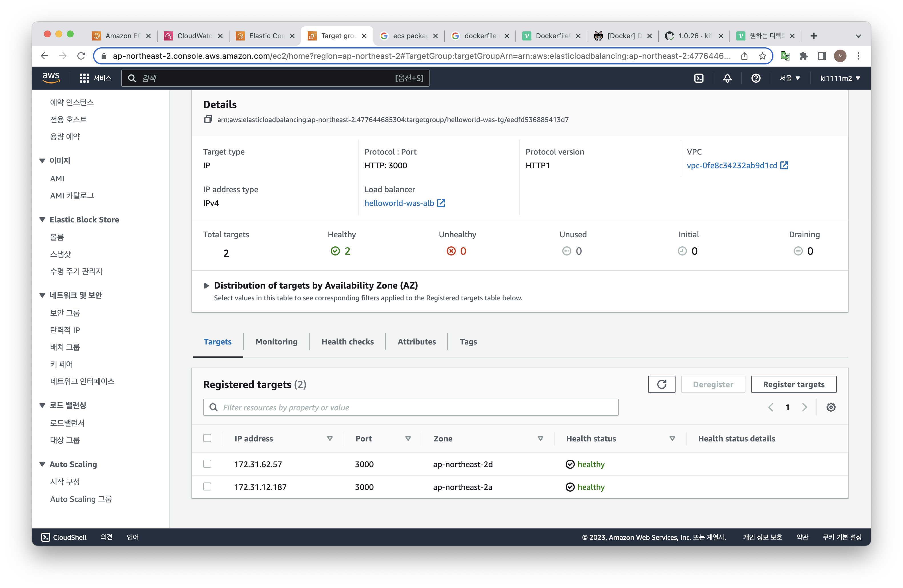Check the box for target 172.31.12.187

coord(207,487)
